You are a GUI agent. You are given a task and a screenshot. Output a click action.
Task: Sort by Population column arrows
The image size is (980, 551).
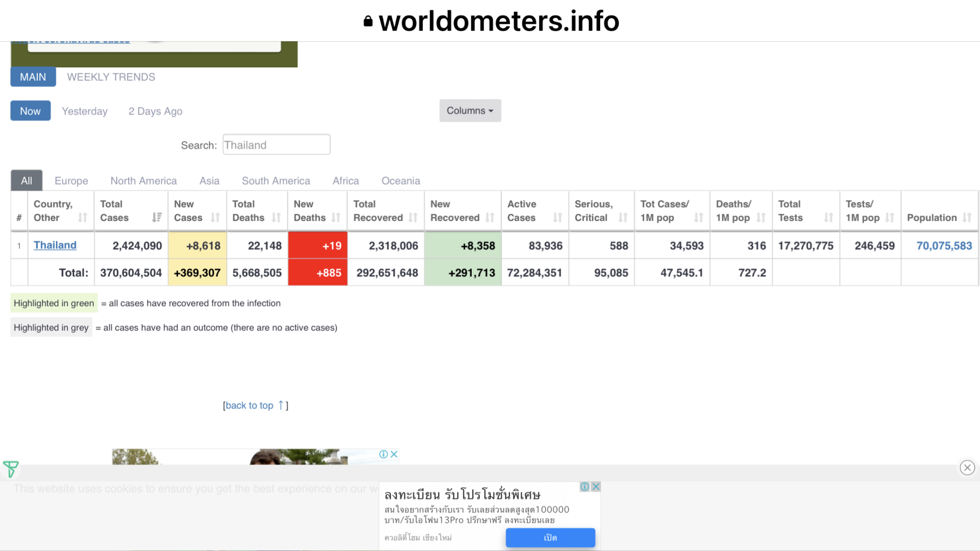tap(967, 218)
